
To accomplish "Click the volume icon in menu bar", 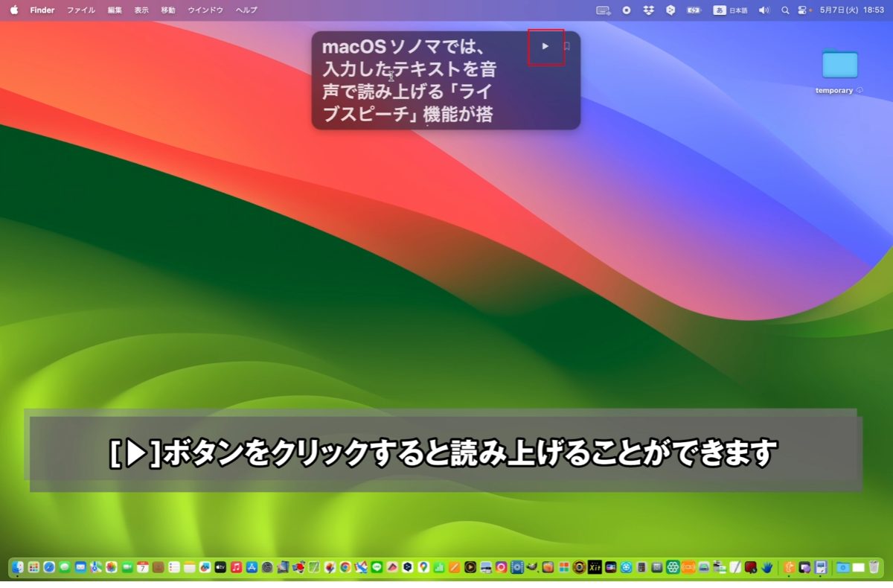I will coord(764,10).
